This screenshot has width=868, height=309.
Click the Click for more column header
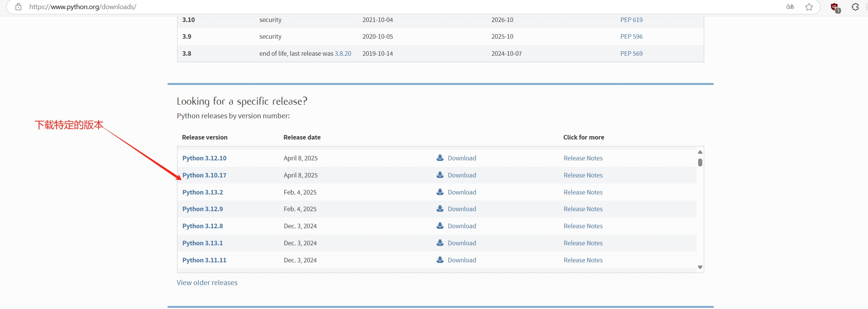[584, 137]
